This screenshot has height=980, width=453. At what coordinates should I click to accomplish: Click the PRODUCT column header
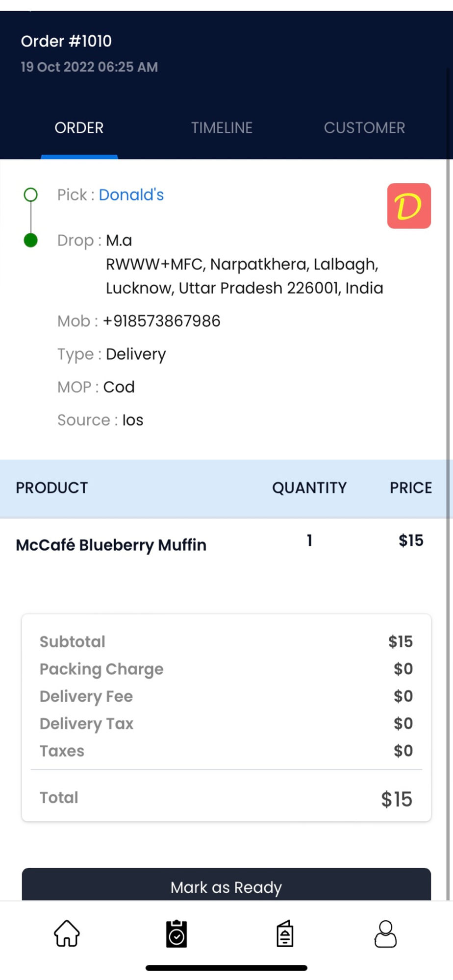click(x=52, y=488)
